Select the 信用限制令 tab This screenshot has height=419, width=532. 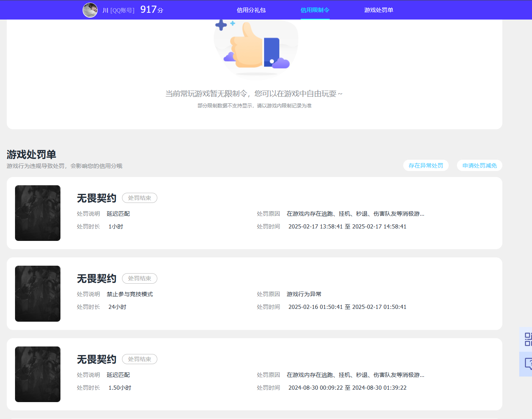[x=315, y=10]
